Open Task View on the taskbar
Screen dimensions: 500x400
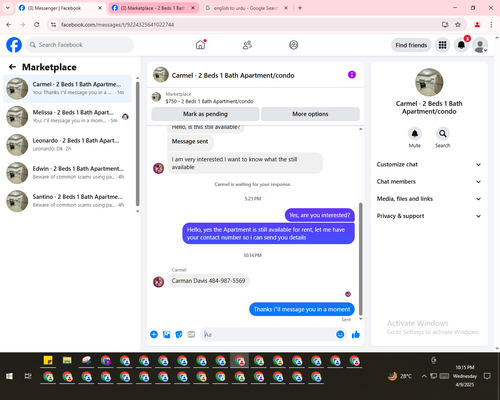[28, 376]
